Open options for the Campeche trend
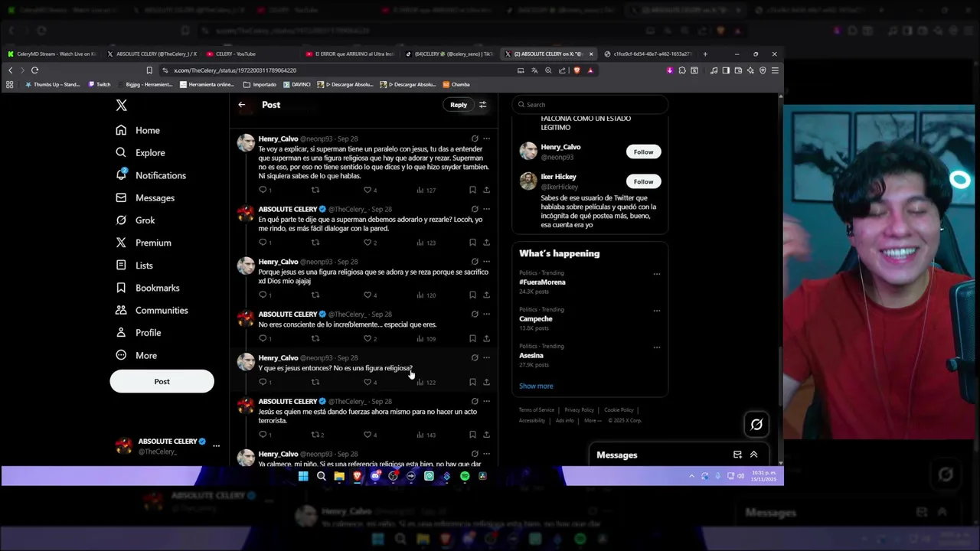980x551 pixels. pyautogui.click(x=656, y=311)
